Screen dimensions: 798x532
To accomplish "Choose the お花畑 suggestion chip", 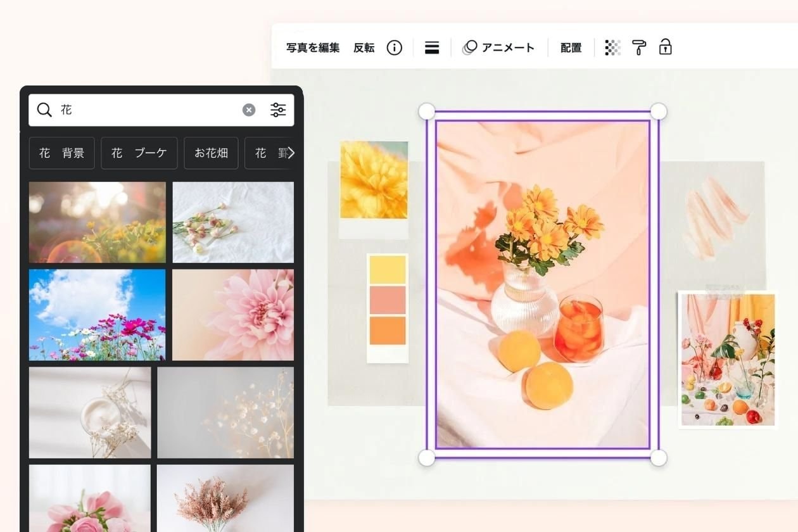I will [211, 153].
